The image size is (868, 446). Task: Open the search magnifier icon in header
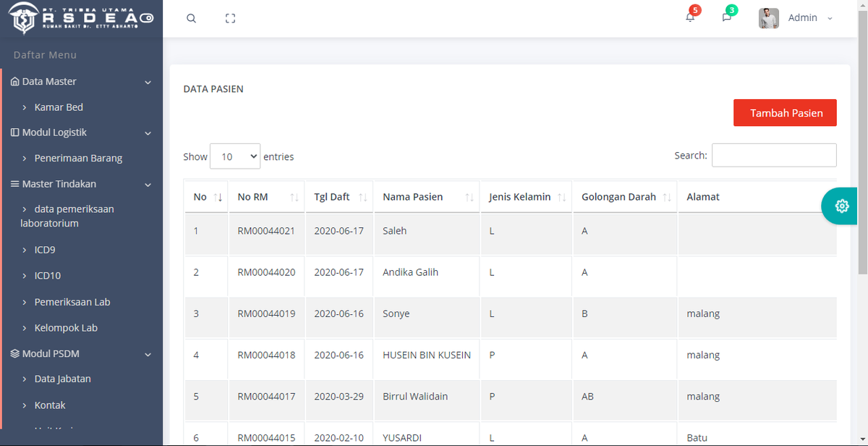coord(191,19)
